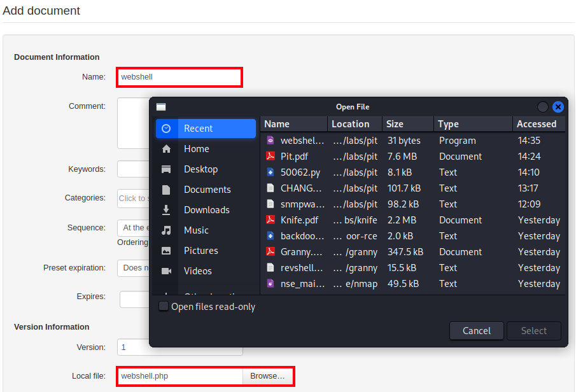The image size is (576, 392).
Task: Click the Pictures image icon
Action: click(166, 251)
